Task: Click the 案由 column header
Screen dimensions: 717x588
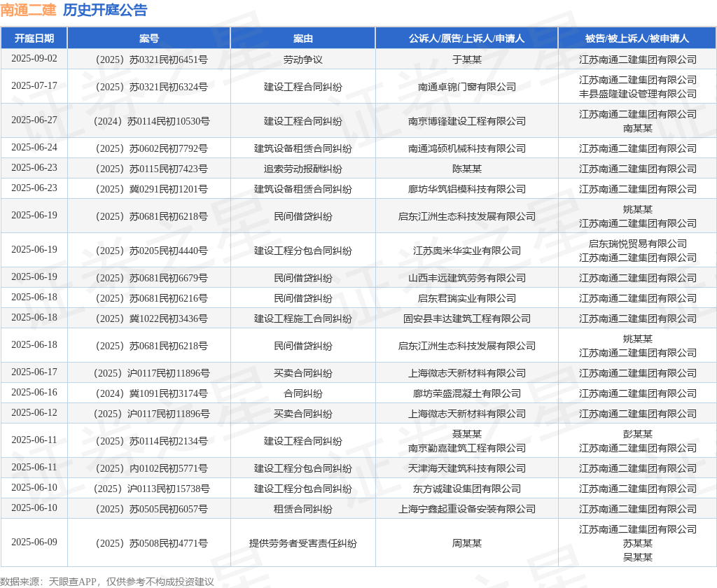Action: point(302,38)
